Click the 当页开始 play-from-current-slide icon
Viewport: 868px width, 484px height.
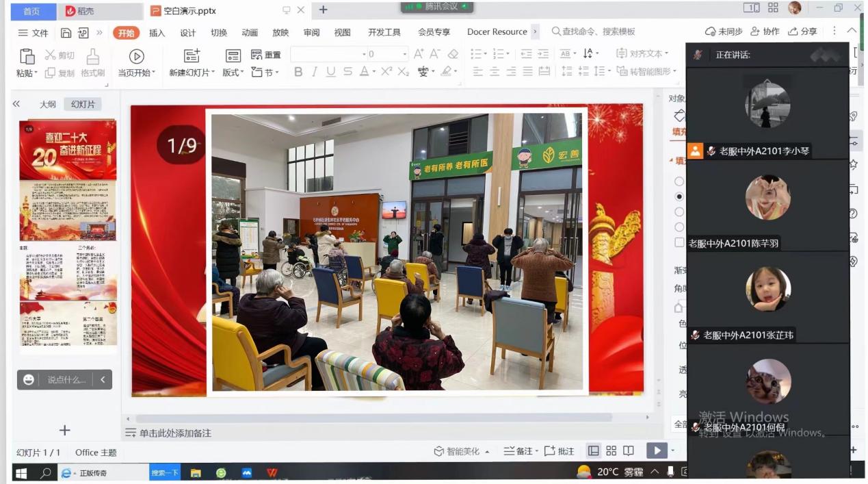[136, 57]
